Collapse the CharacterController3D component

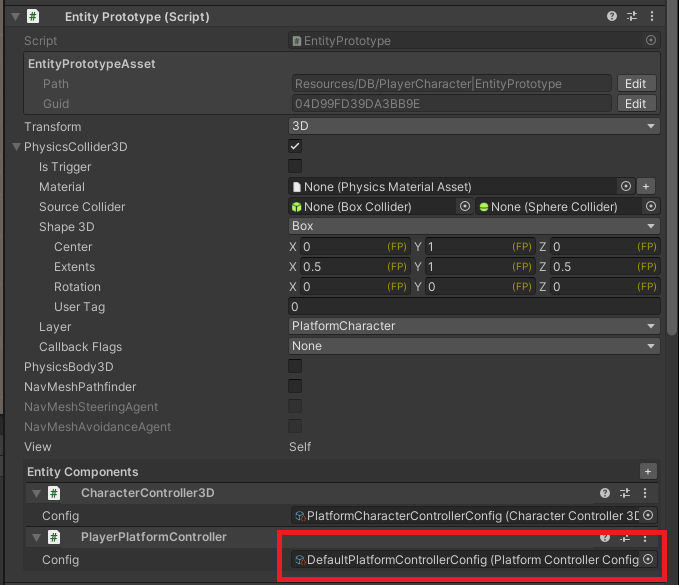pyautogui.click(x=36, y=493)
